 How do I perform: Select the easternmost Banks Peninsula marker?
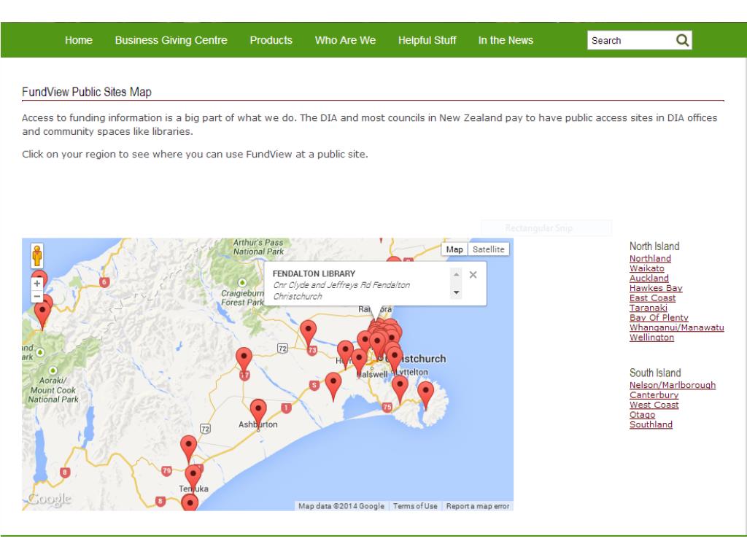point(425,394)
